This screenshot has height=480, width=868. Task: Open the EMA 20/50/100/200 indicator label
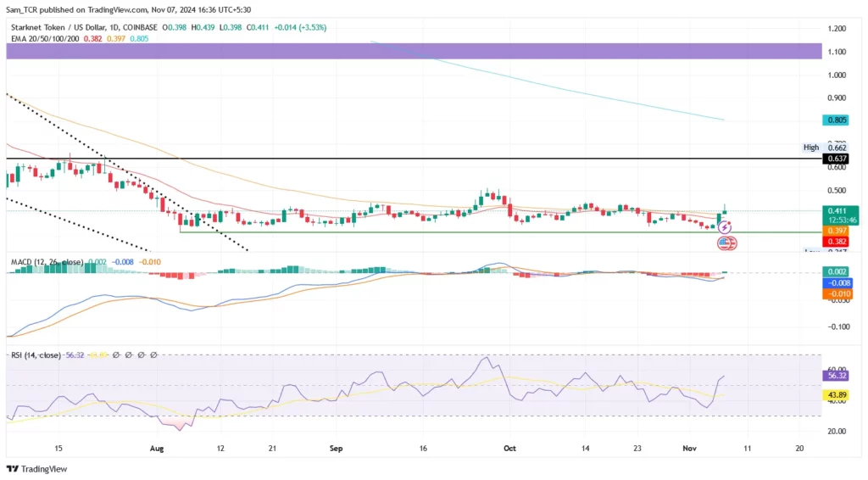pyautogui.click(x=45, y=39)
